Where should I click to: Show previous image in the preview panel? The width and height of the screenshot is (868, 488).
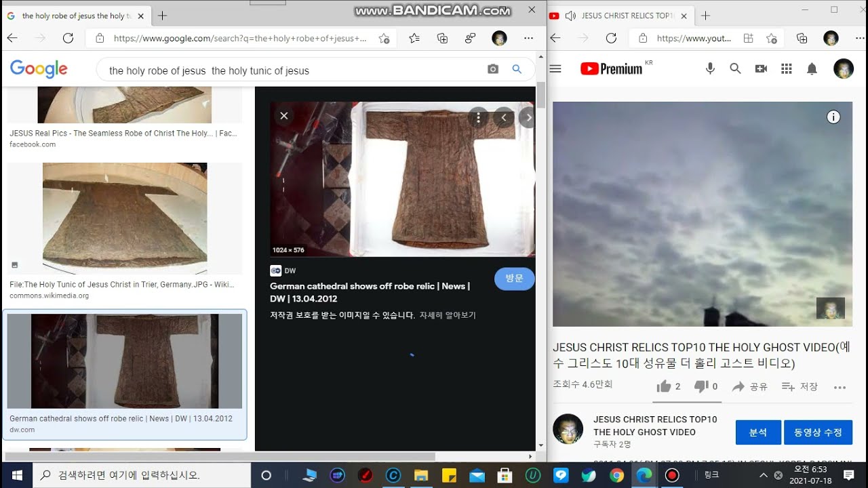tap(503, 117)
